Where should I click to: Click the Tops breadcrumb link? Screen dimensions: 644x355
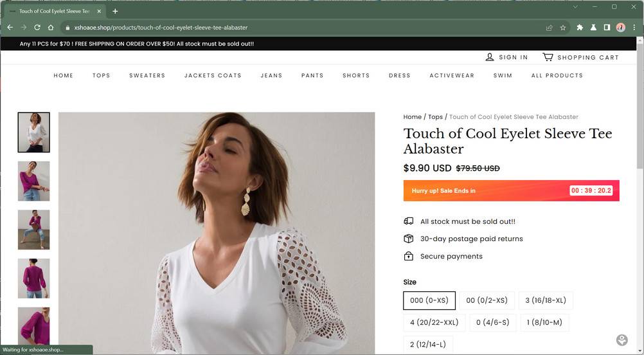point(435,117)
